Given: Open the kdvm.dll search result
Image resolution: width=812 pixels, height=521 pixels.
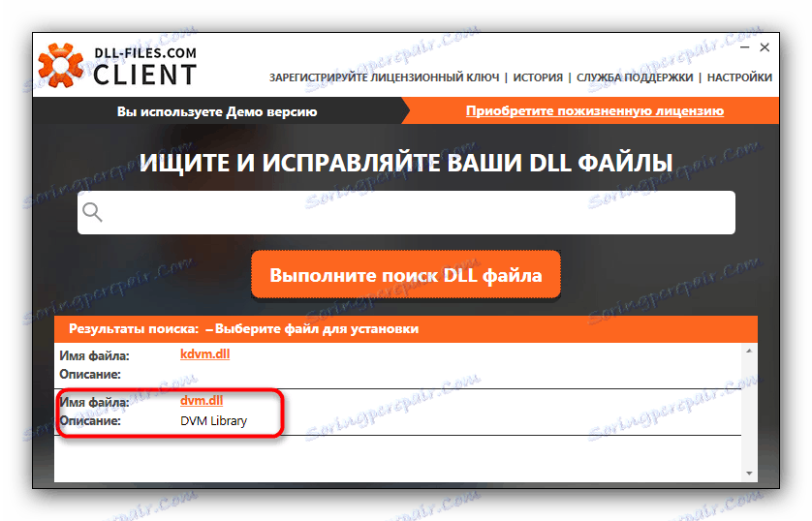Looking at the screenshot, I should click(x=205, y=354).
